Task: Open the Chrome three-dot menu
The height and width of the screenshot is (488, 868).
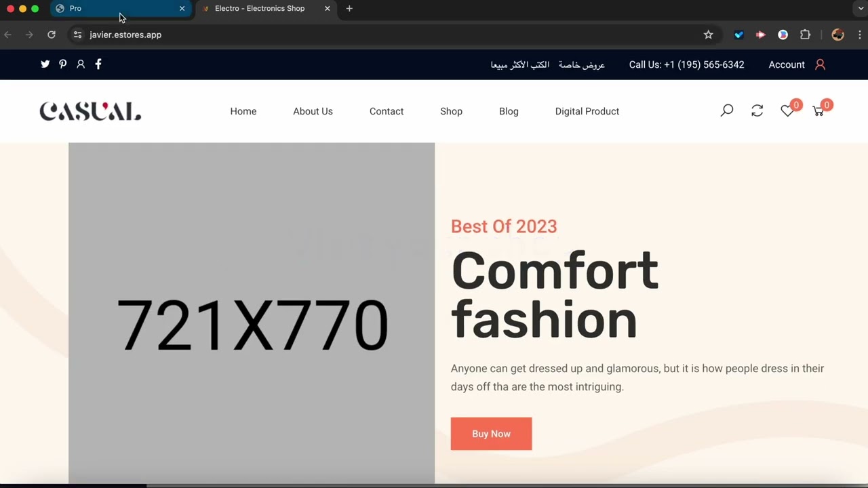Action: click(x=859, y=35)
